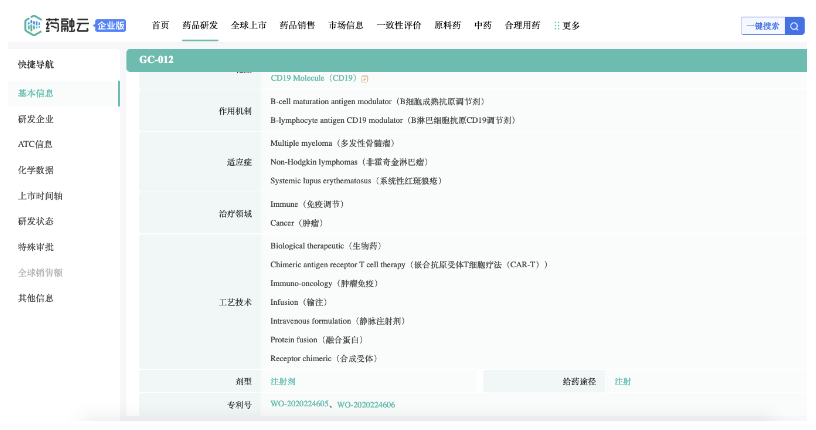This screenshot has height=430, width=816.
Task: Go to 全球上市 menu
Action: (x=248, y=25)
